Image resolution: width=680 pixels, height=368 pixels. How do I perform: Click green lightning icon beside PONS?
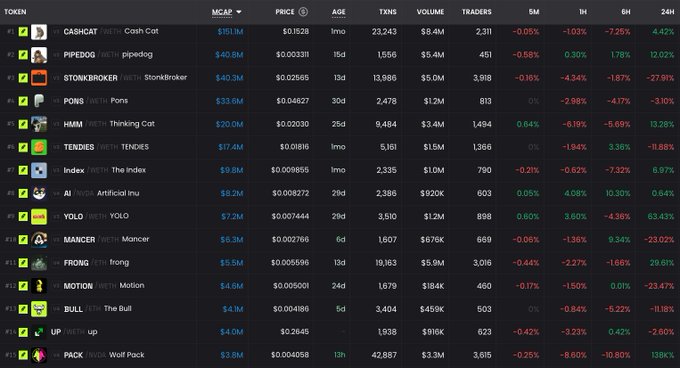click(23, 101)
